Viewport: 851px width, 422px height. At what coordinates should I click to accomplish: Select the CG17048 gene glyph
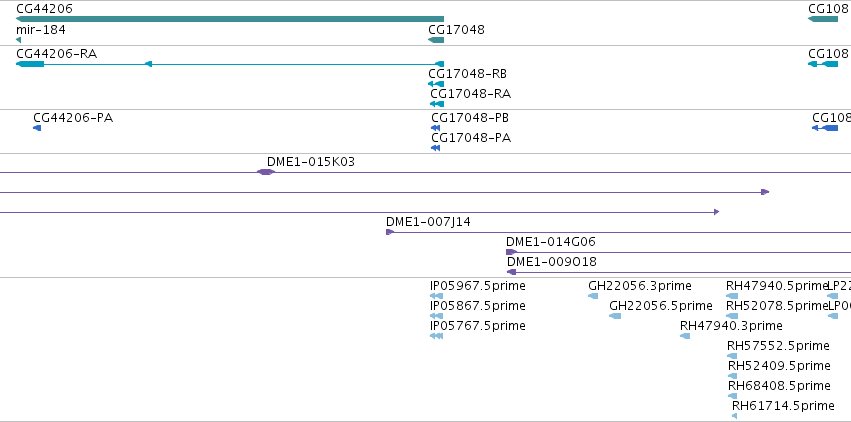click(x=436, y=40)
